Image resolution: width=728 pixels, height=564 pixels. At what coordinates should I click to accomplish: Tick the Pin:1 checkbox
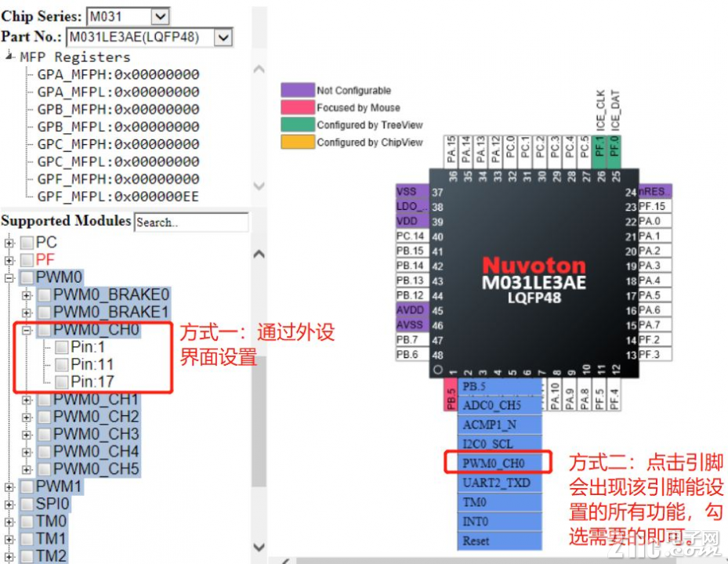coord(62,347)
